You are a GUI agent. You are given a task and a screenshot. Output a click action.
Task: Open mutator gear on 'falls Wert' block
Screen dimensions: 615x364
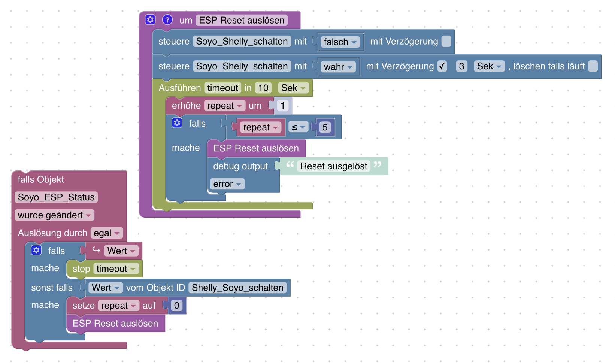36,250
